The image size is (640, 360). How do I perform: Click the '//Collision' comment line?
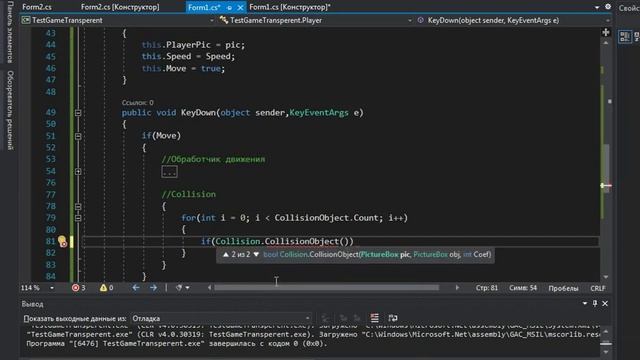tap(189, 194)
